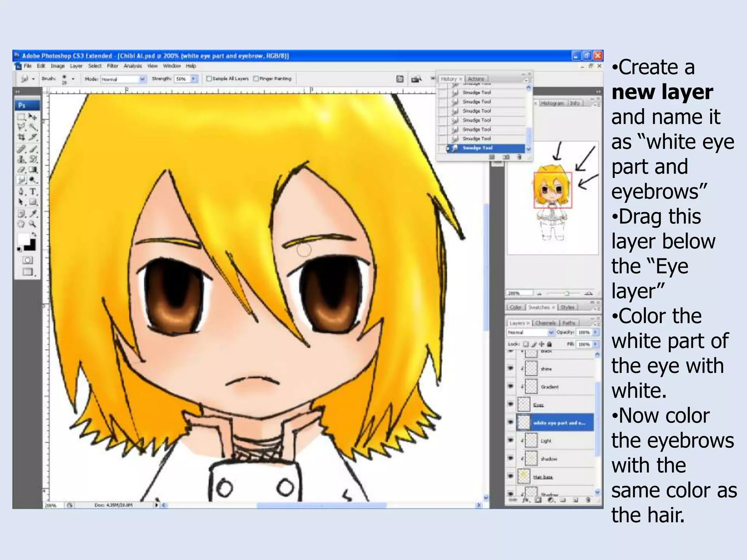Viewport: 747px width, 560px height.
Task: Open the Filter menu
Action: [x=113, y=66]
